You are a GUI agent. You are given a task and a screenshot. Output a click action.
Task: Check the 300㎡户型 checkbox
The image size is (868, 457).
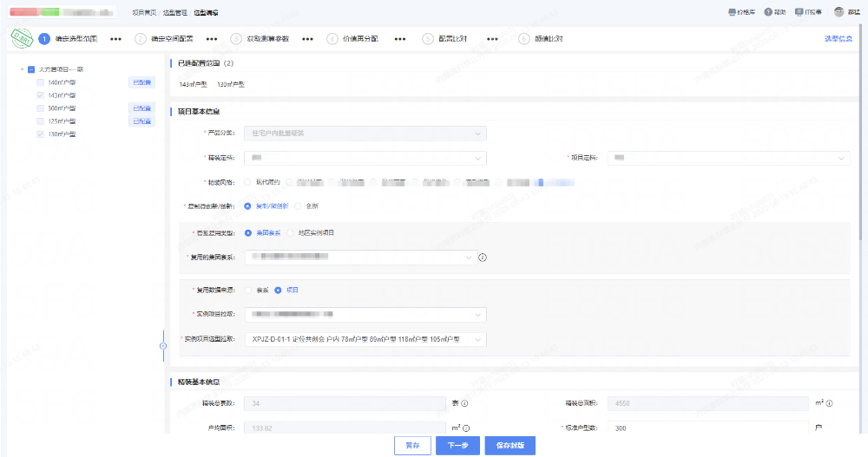[x=40, y=108]
